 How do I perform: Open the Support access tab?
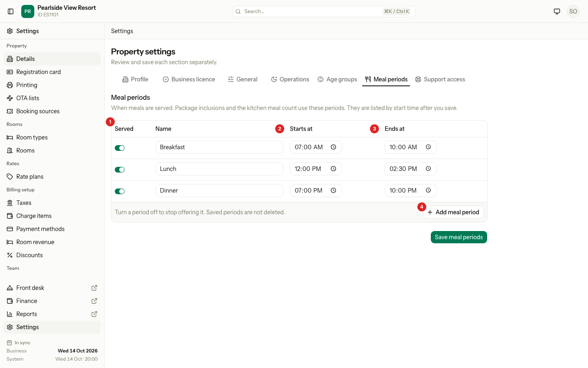[x=440, y=79]
